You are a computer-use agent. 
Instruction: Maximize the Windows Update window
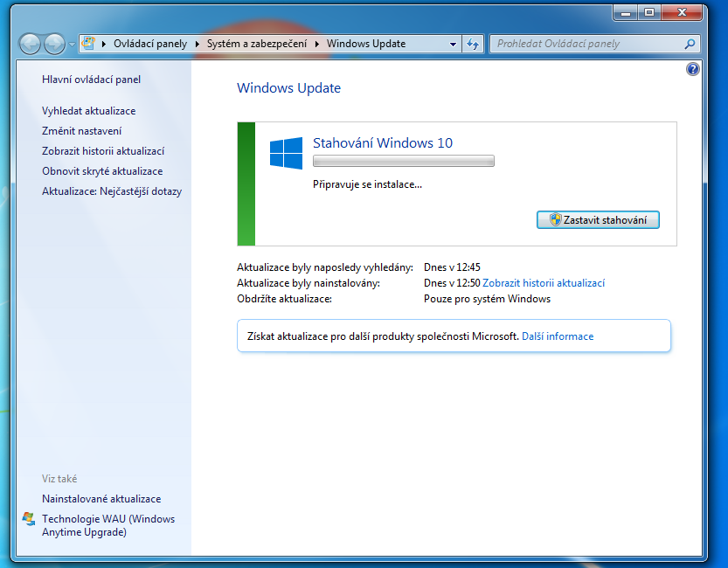[x=649, y=13]
